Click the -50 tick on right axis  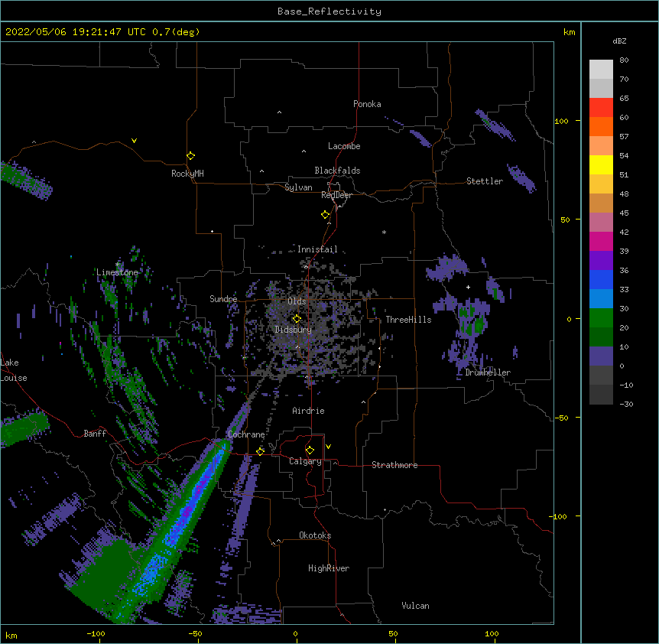coord(561,418)
